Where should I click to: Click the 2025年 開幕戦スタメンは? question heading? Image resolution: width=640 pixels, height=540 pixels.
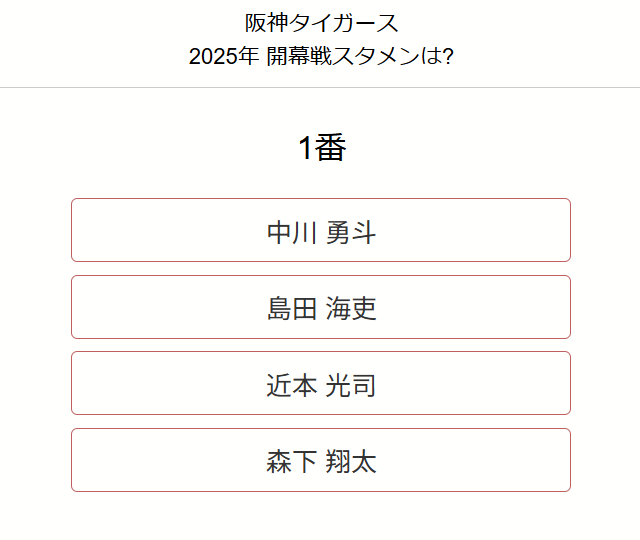tap(321, 56)
